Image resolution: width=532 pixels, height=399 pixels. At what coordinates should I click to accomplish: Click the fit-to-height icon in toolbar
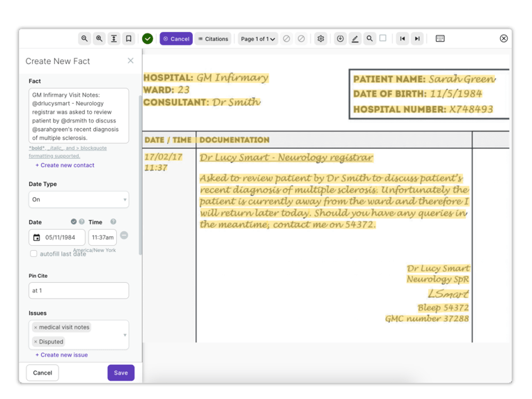tap(114, 39)
